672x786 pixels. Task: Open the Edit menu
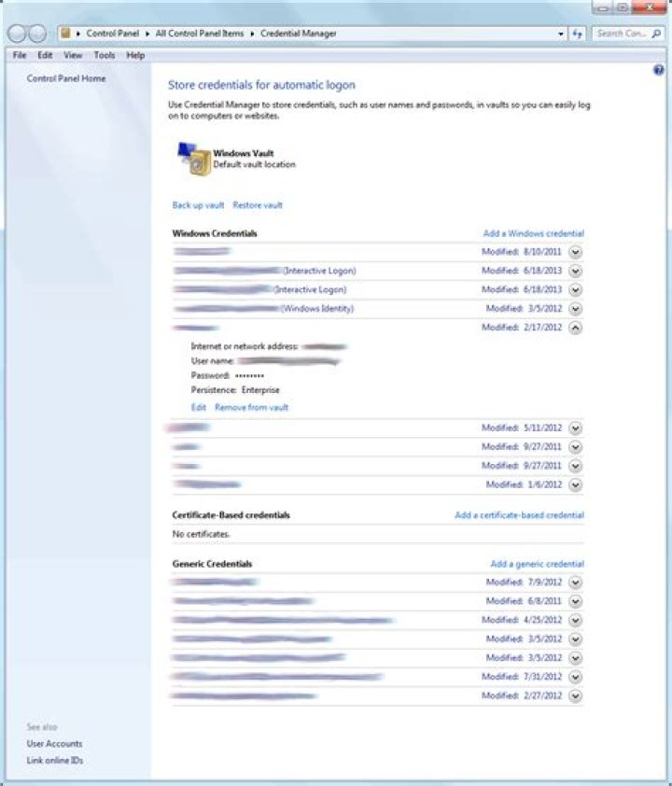click(45, 55)
